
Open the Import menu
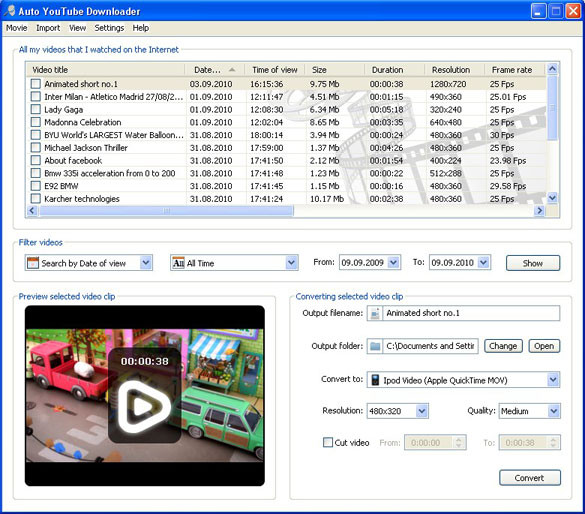(x=48, y=28)
